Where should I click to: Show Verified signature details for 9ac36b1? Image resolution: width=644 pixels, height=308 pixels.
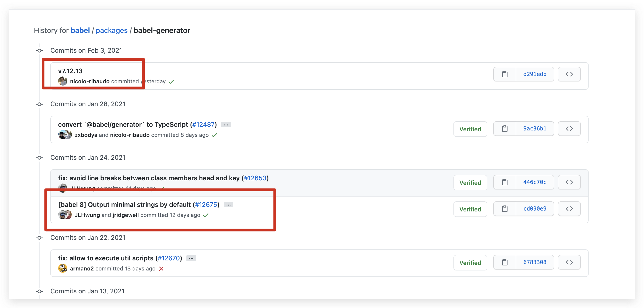[x=470, y=129]
